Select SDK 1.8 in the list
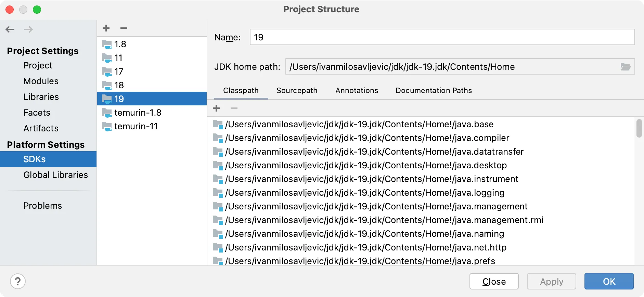This screenshot has width=644, height=297. point(152,44)
